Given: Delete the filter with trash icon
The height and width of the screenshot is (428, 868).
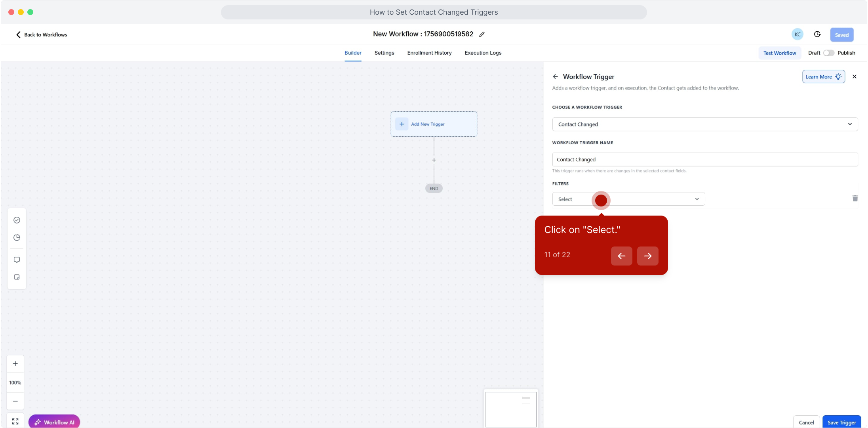Looking at the screenshot, I should click(855, 199).
